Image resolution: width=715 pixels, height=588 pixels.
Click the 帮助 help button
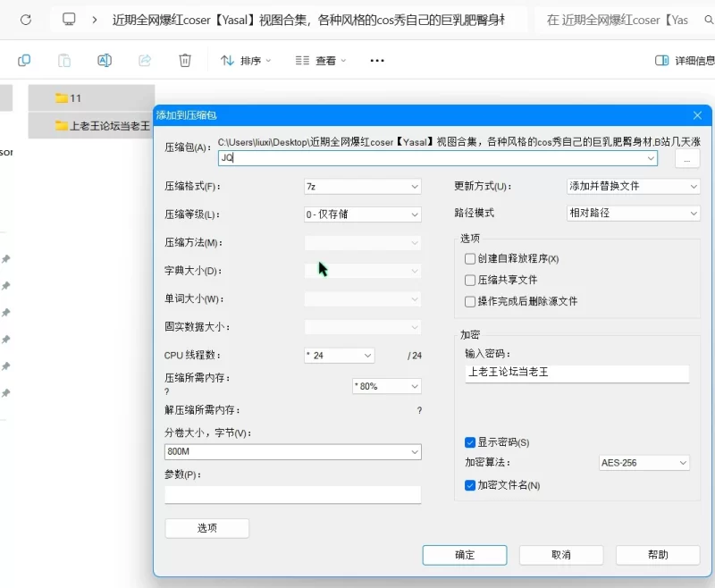coord(658,555)
